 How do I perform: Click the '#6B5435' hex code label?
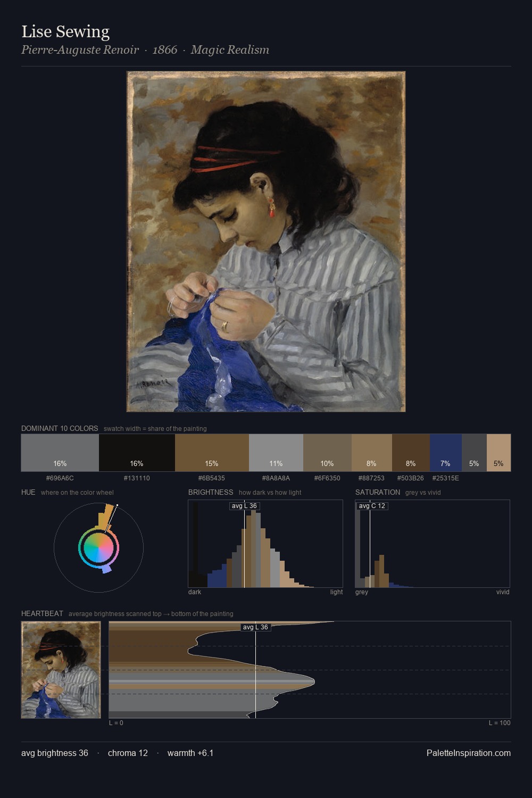coord(212,478)
